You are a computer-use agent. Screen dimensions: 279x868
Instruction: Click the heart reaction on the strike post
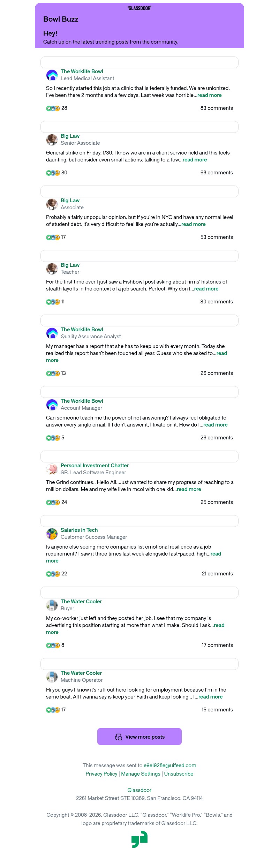pyautogui.click(x=48, y=173)
